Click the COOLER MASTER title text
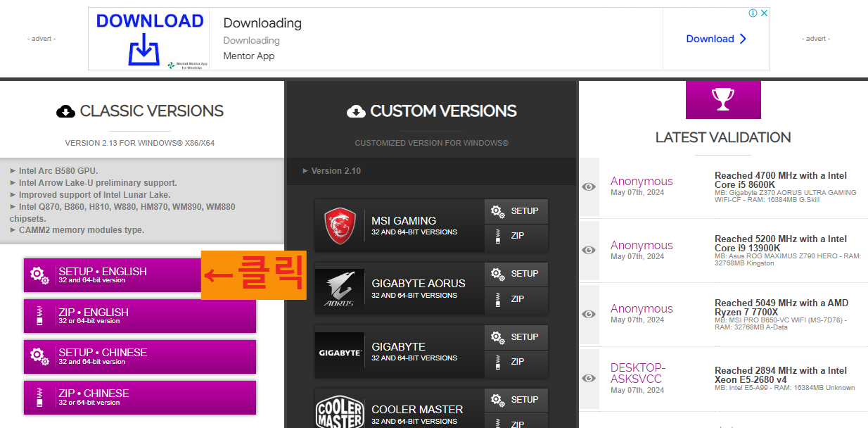The height and width of the screenshot is (428, 868). (417, 409)
